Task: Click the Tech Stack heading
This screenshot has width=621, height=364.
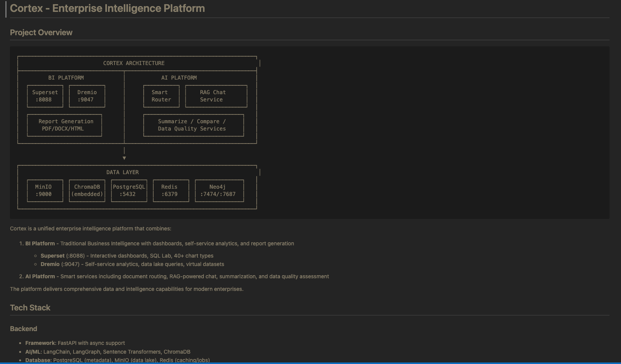Action: [x=30, y=307]
